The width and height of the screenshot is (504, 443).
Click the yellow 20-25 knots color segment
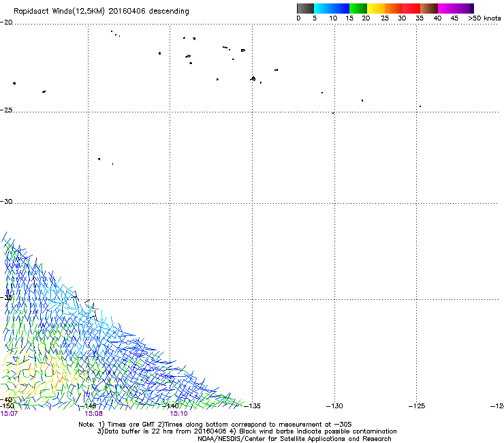[x=376, y=8]
